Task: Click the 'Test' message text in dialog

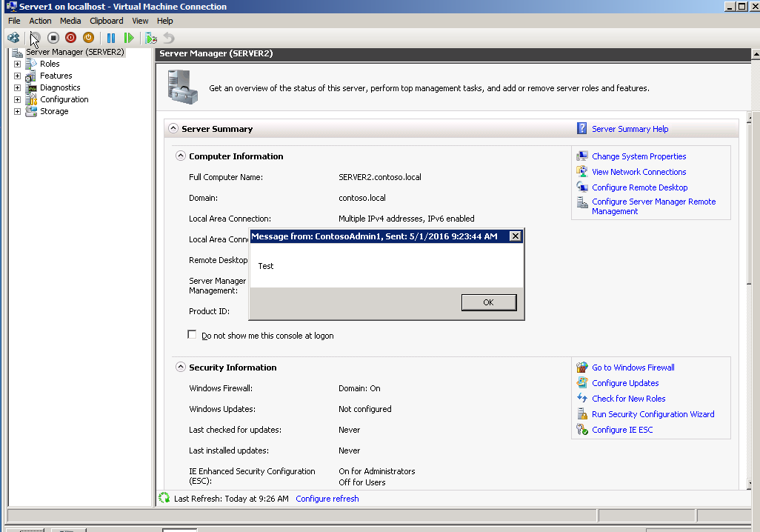Action: click(266, 266)
